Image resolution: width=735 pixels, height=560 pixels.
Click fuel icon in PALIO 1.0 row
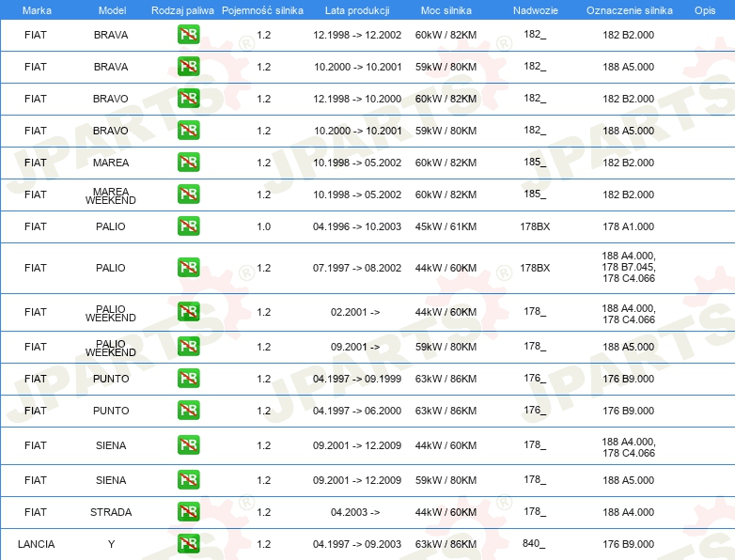coord(188,226)
